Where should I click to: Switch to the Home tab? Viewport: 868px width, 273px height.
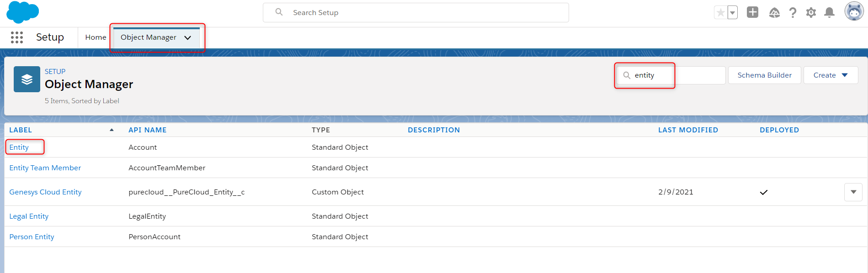[96, 37]
